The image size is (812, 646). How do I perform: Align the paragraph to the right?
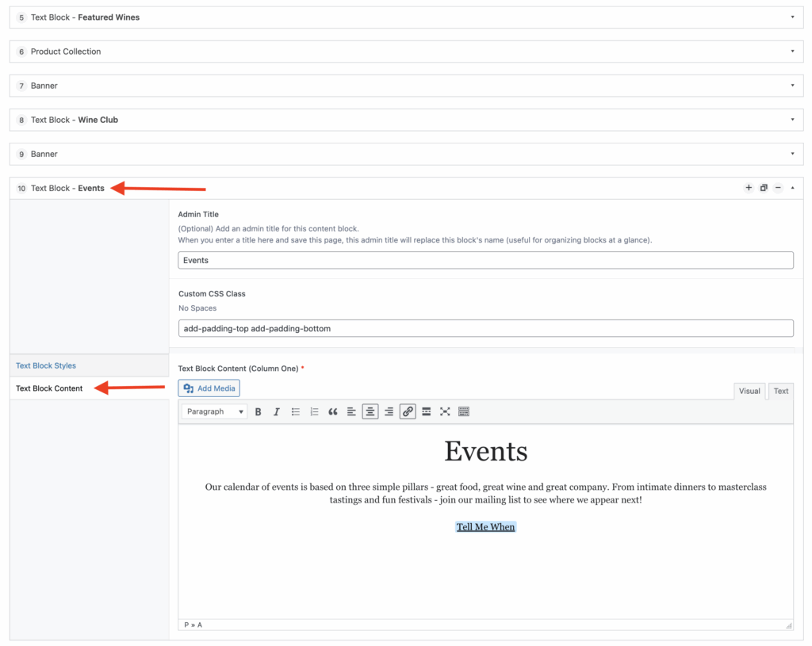[389, 411]
